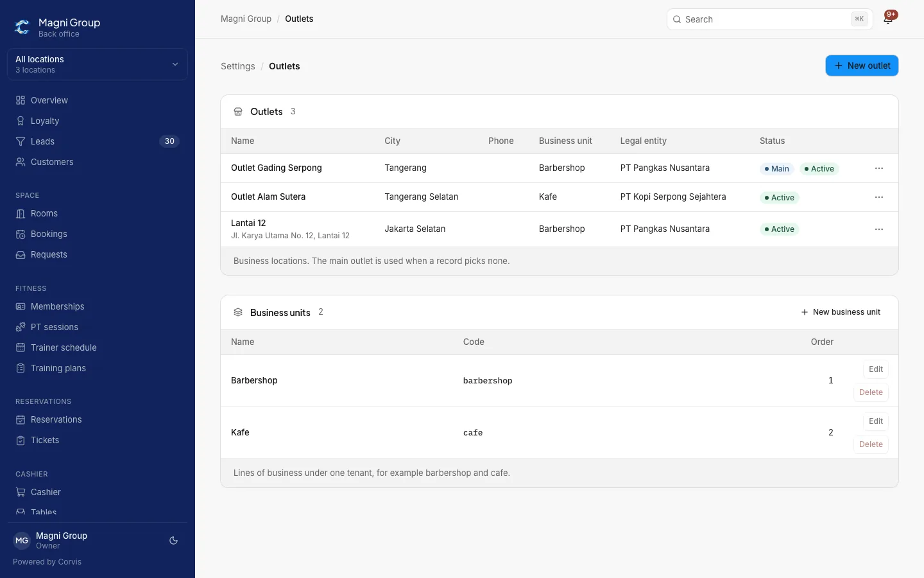Click the Main status badge

point(777,169)
